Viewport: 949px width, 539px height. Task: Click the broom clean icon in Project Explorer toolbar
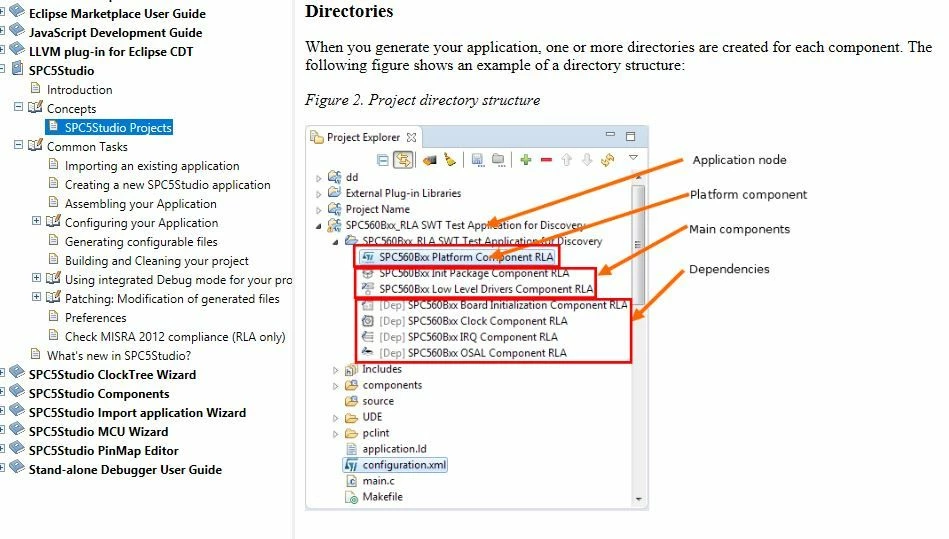pyautogui.click(x=450, y=160)
